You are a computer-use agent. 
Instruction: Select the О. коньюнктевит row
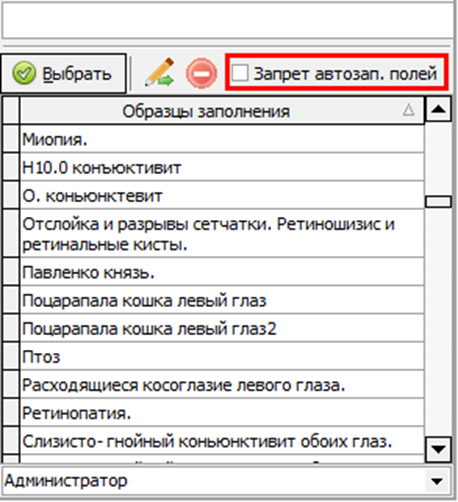click(x=222, y=196)
